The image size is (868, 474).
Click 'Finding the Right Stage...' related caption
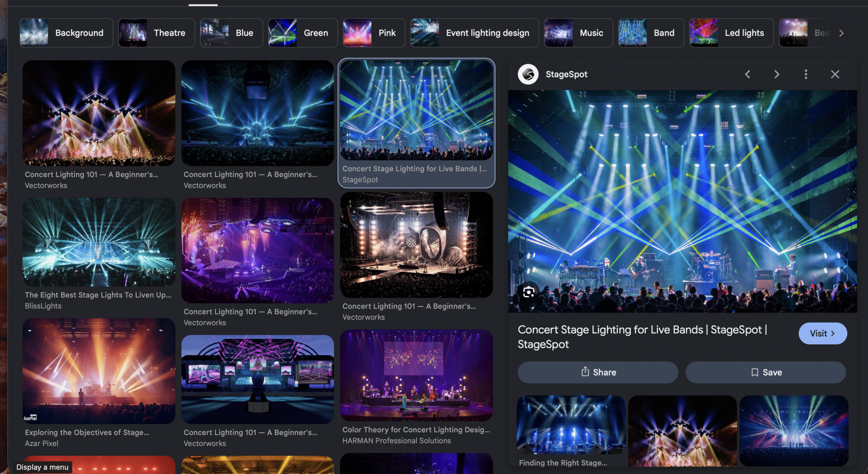[563, 463]
